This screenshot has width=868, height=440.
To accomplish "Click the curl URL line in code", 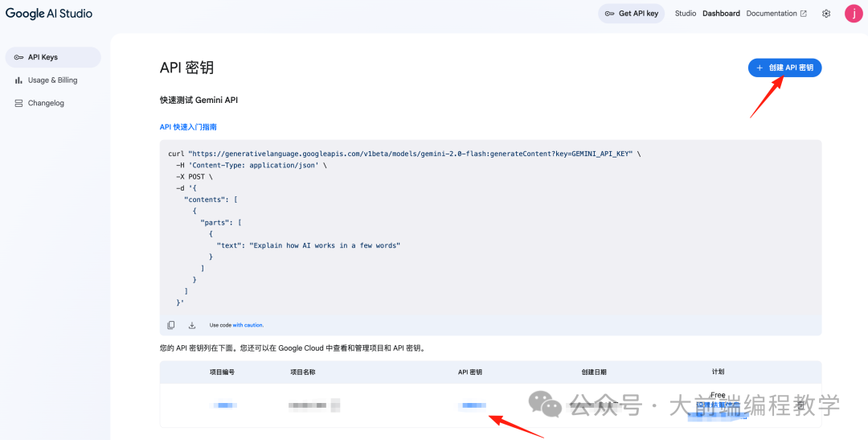I will coord(404,154).
